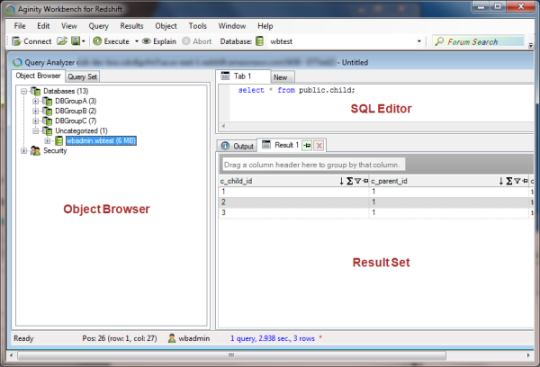
Task: Click the green database icon beside Database label
Action: 260,41
